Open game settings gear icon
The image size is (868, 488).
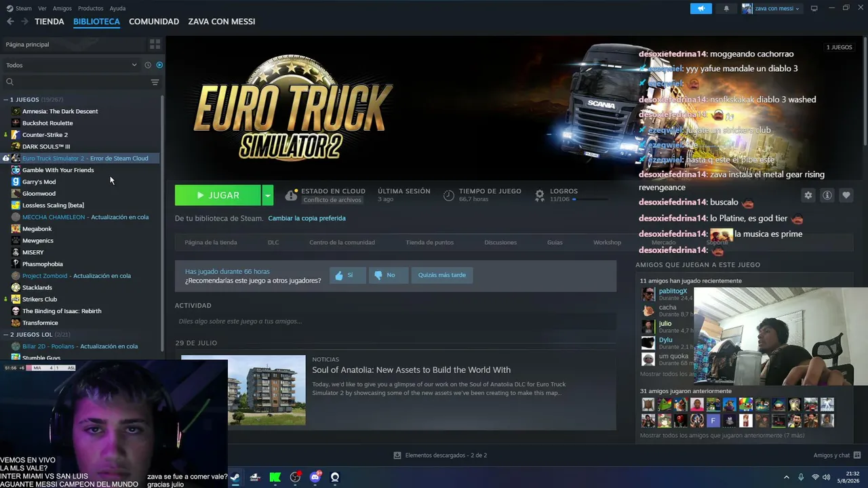pyautogui.click(x=808, y=195)
